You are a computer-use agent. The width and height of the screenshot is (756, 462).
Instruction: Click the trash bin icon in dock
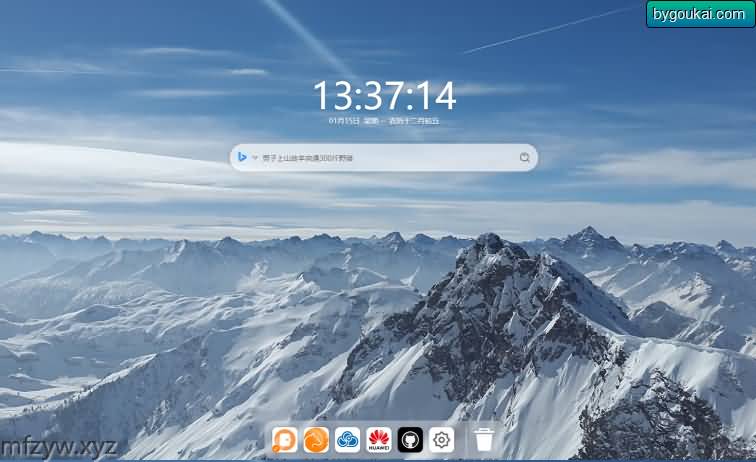click(x=484, y=440)
